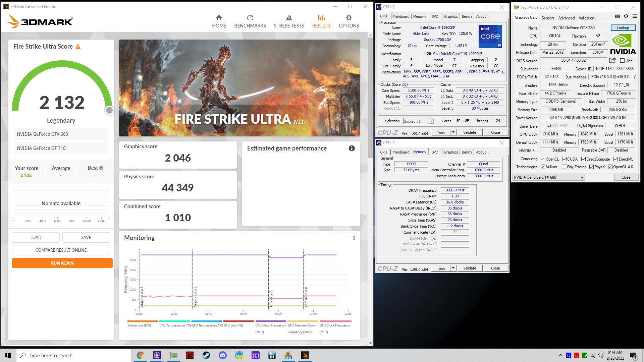Click COMPARE RESULT ONLINE

pos(61,250)
